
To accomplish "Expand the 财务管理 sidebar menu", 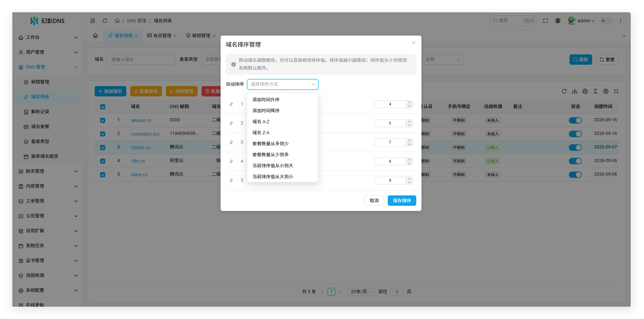I will tap(48, 171).
